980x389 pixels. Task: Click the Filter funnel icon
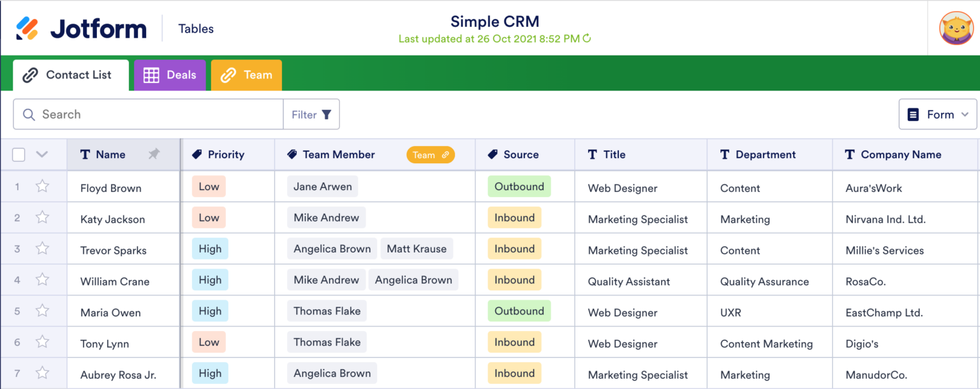[327, 114]
